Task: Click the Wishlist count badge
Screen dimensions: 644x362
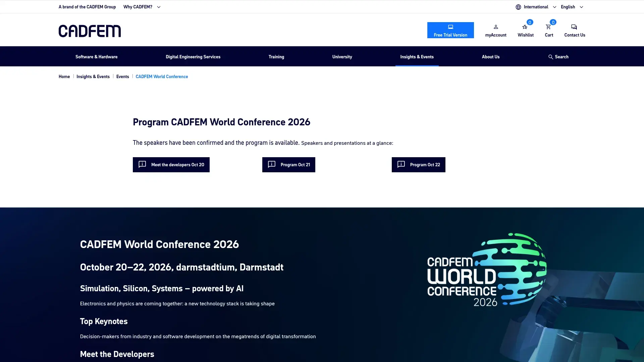Action: (x=530, y=22)
